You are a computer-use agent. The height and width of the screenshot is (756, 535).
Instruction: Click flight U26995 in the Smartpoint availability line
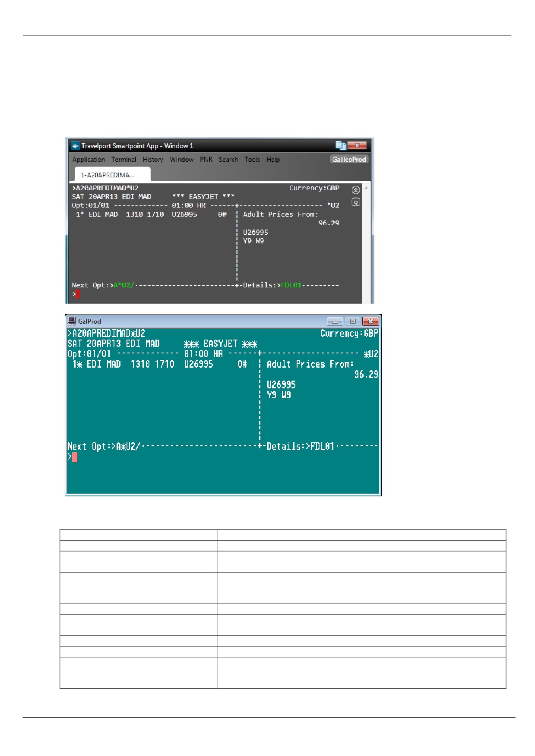[184, 214]
